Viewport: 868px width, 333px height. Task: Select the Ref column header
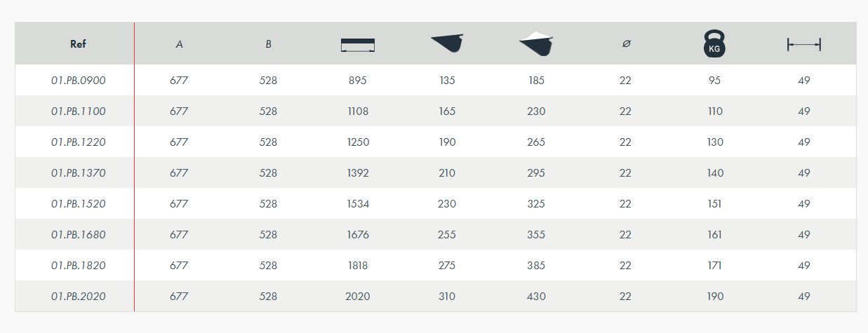tap(78, 44)
